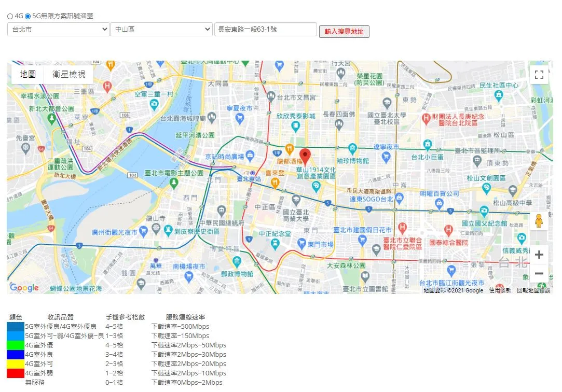The height and width of the screenshot is (392, 562).
Task: Open the Google logo link on map
Action: pyautogui.click(x=24, y=287)
